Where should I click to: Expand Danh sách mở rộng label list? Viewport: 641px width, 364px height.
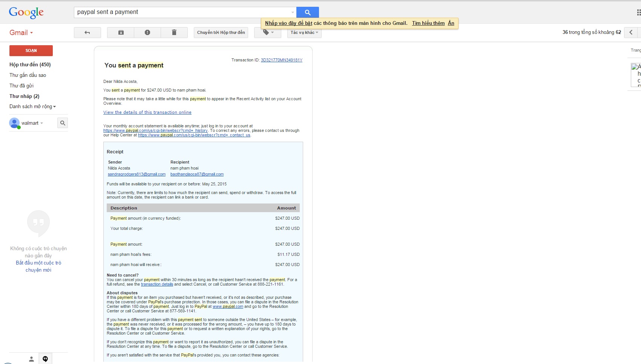(33, 107)
